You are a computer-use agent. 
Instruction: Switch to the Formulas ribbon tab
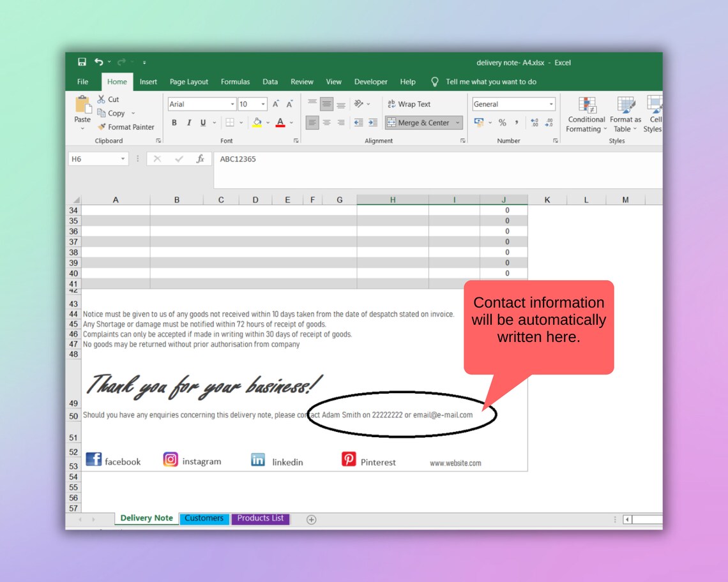[x=235, y=82]
